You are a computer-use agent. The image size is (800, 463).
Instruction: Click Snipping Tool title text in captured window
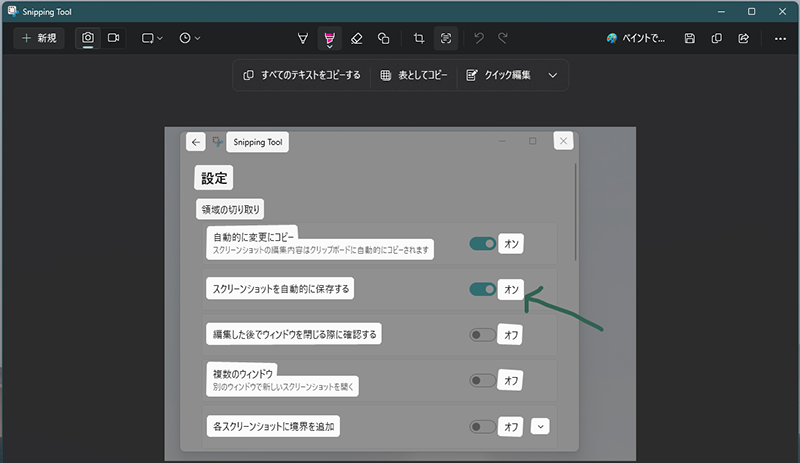(x=258, y=142)
